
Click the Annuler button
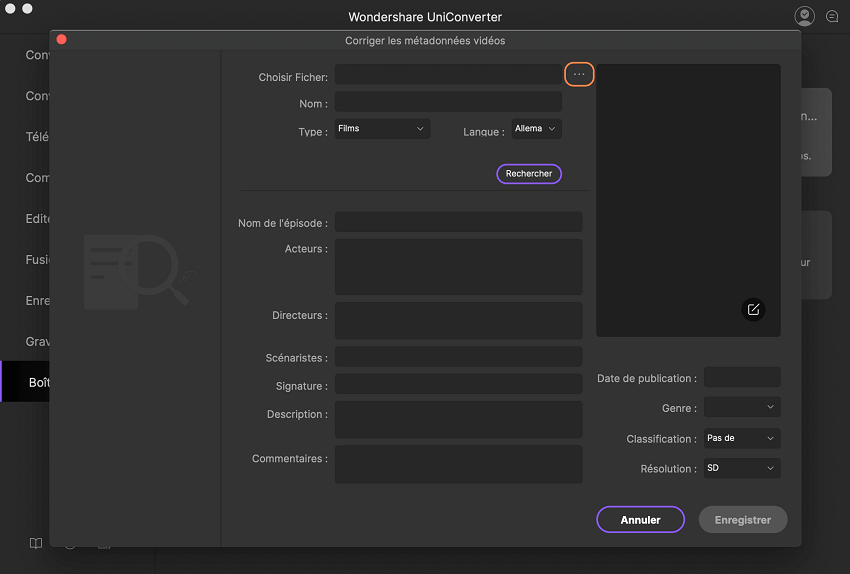tap(640, 519)
